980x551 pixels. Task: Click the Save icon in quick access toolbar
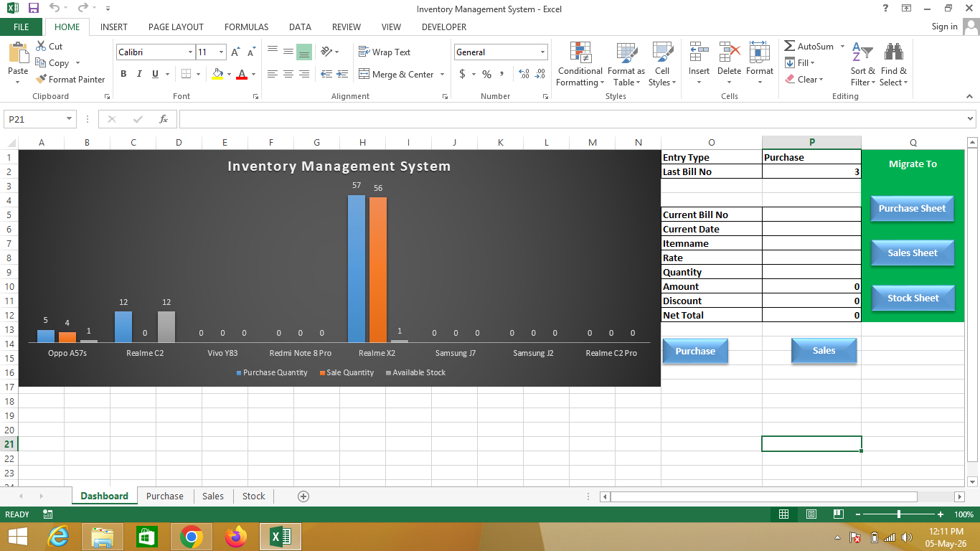point(34,9)
